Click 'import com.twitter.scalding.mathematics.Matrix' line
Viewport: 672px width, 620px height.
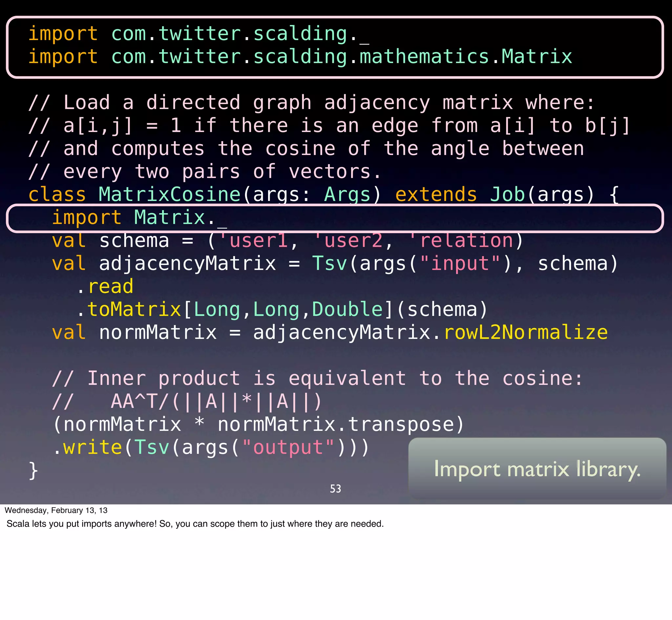click(x=300, y=56)
